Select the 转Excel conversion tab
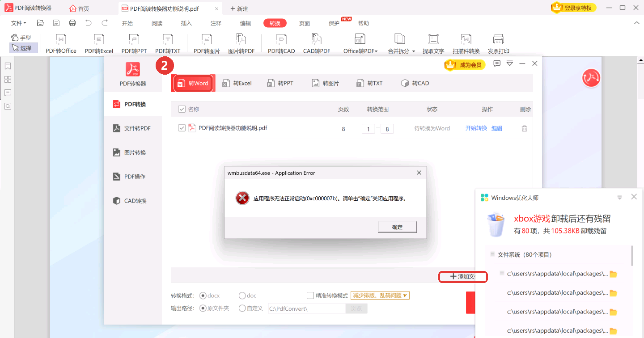 click(237, 83)
